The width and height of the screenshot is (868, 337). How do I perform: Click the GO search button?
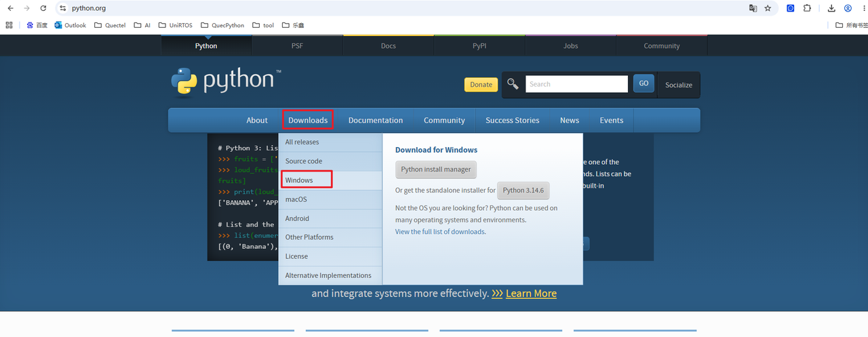tap(644, 83)
